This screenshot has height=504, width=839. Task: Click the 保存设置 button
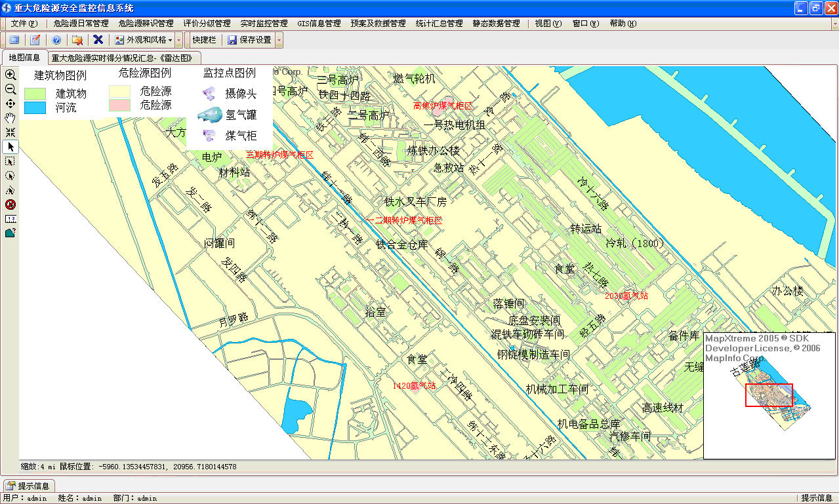pyautogui.click(x=249, y=40)
